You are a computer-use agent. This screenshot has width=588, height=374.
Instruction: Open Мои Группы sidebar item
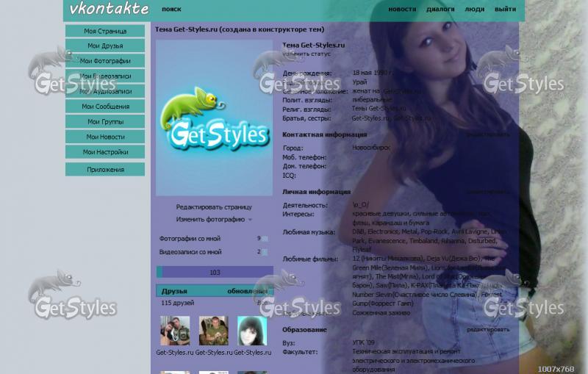(x=105, y=122)
